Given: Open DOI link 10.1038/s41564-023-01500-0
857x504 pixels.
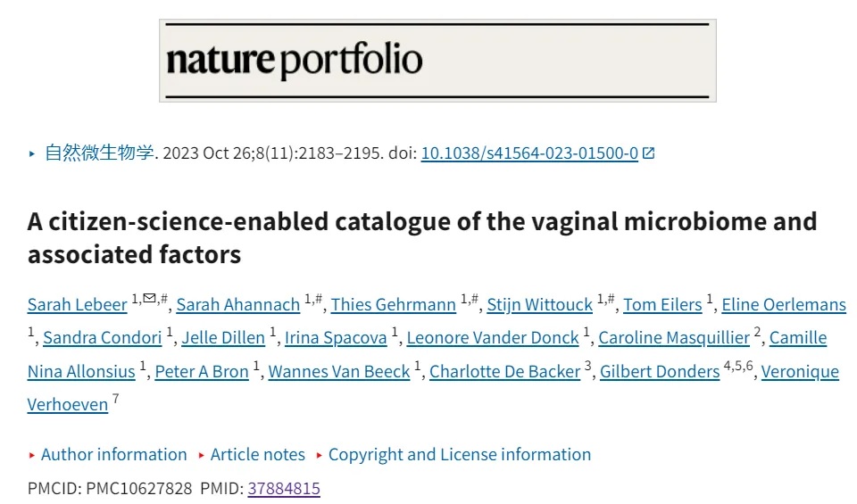Looking at the screenshot, I should (529, 153).
